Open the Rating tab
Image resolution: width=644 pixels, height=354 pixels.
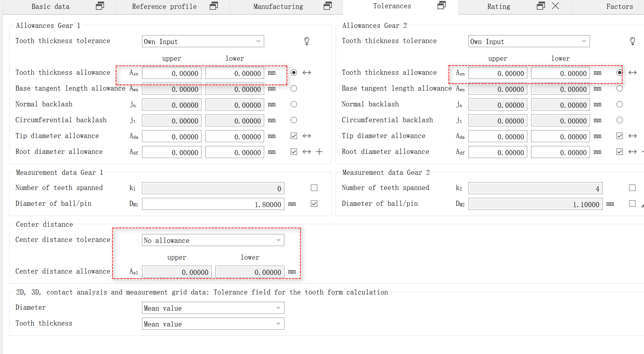498,7
